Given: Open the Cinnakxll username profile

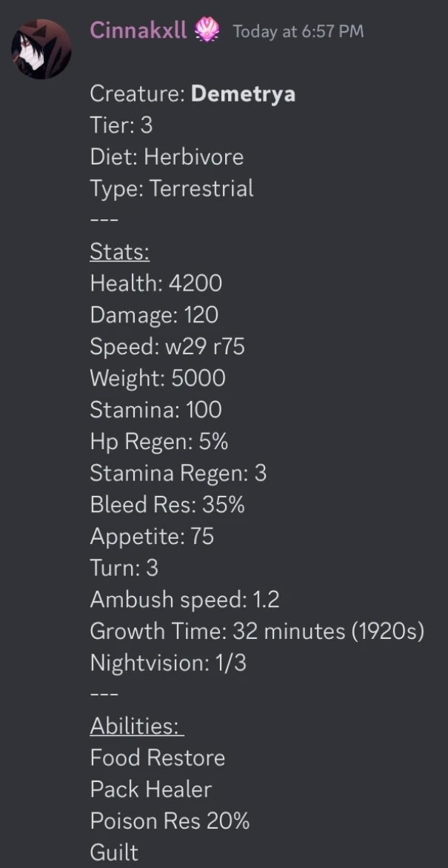Looking at the screenshot, I should coord(138,31).
